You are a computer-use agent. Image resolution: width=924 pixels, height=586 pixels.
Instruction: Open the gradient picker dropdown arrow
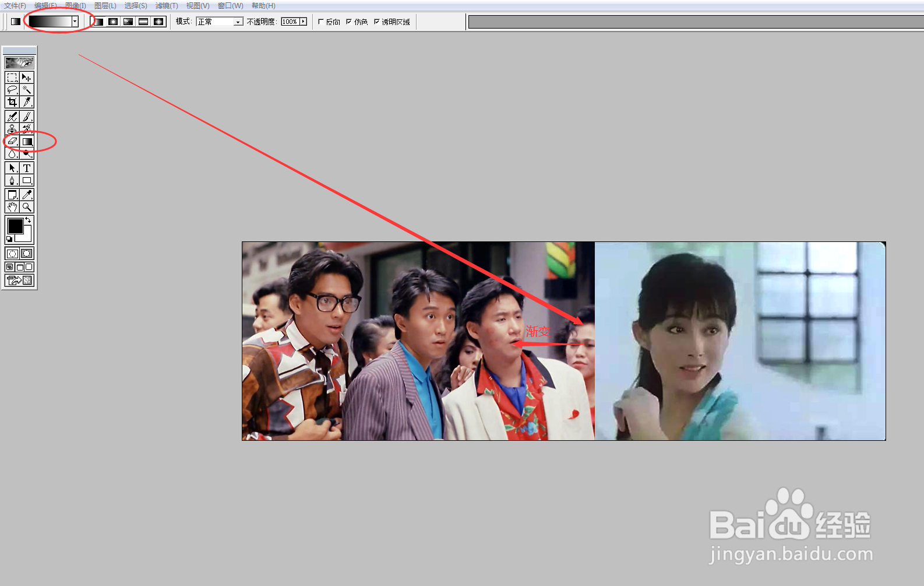(75, 22)
